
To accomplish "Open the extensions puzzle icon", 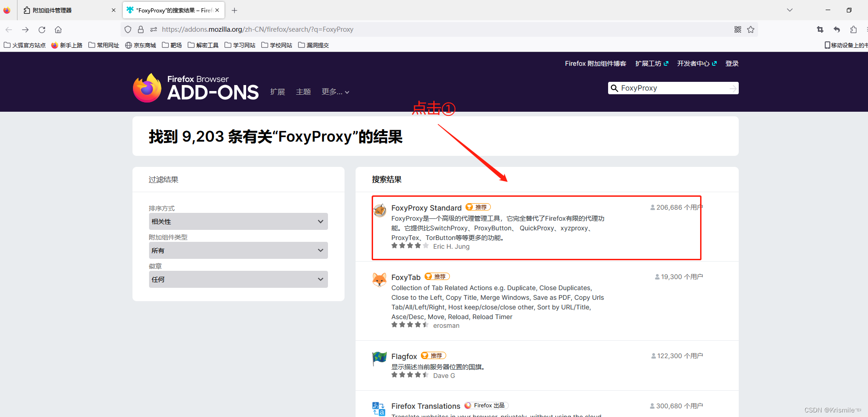I will point(853,29).
